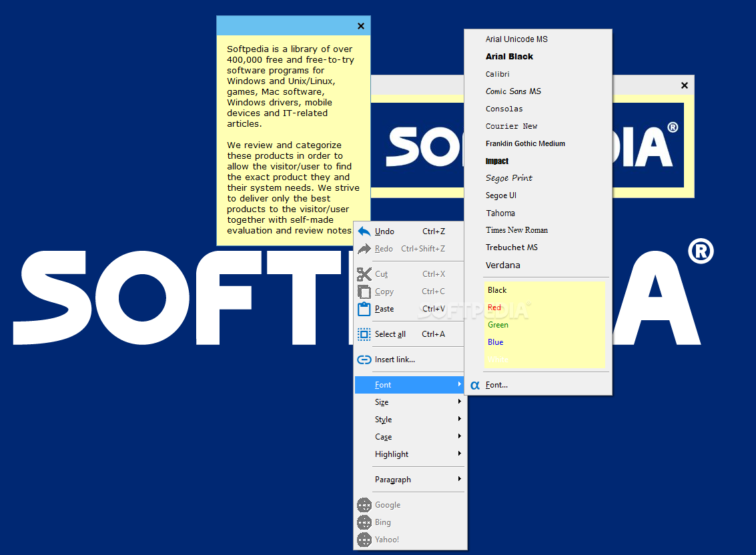
Task: Click the Bing globe icon
Action: [x=364, y=522]
